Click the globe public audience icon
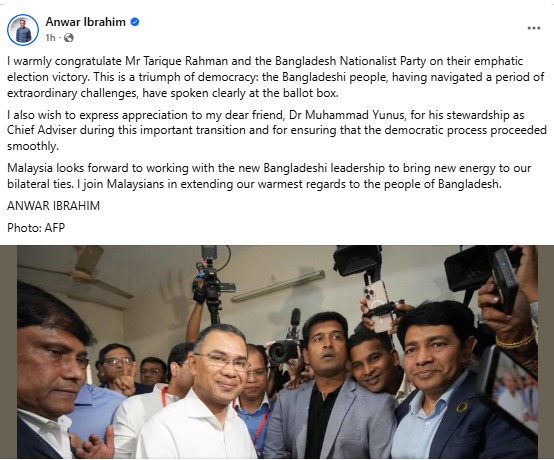 point(69,37)
